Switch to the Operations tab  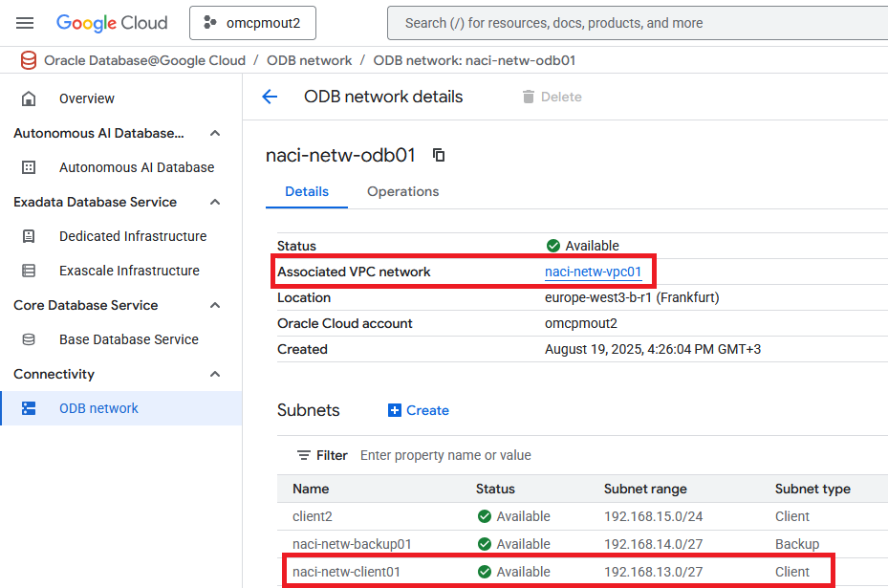point(402,191)
